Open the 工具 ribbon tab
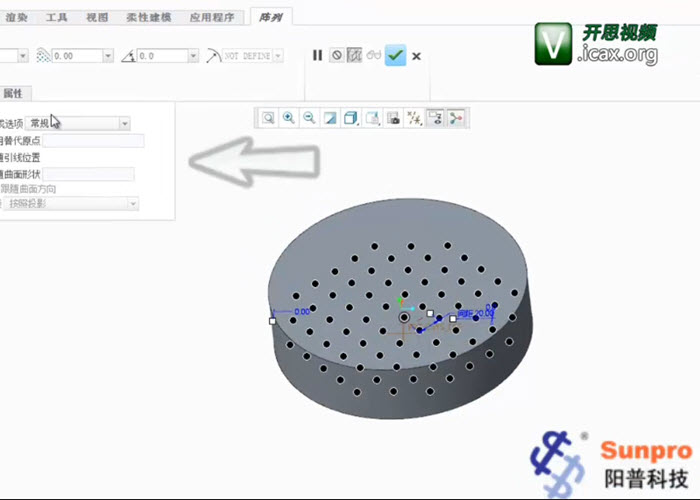 (x=57, y=17)
